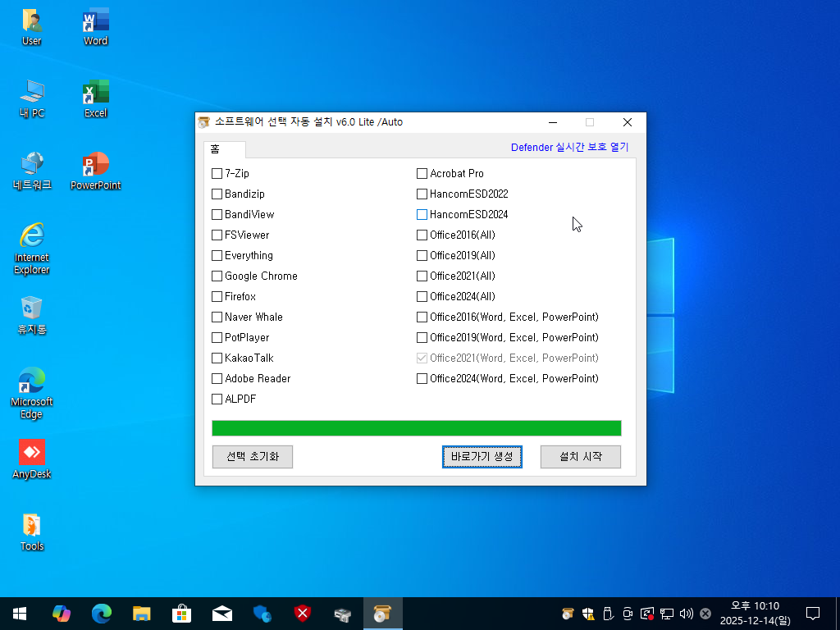This screenshot has width=840, height=630.
Task: Open the Windows Start menu
Action: tap(20, 614)
